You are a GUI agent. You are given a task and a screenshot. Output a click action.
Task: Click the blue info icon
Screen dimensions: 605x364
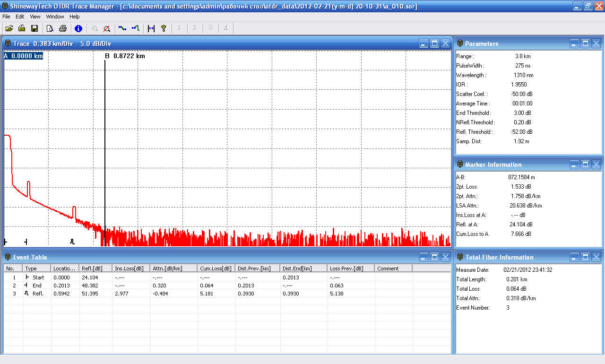pos(78,28)
